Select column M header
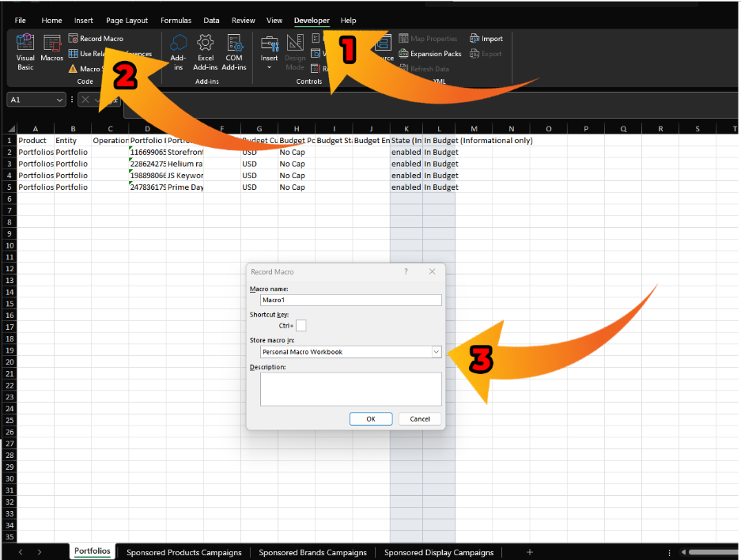The image size is (741, 560). (x=474, y=129)
